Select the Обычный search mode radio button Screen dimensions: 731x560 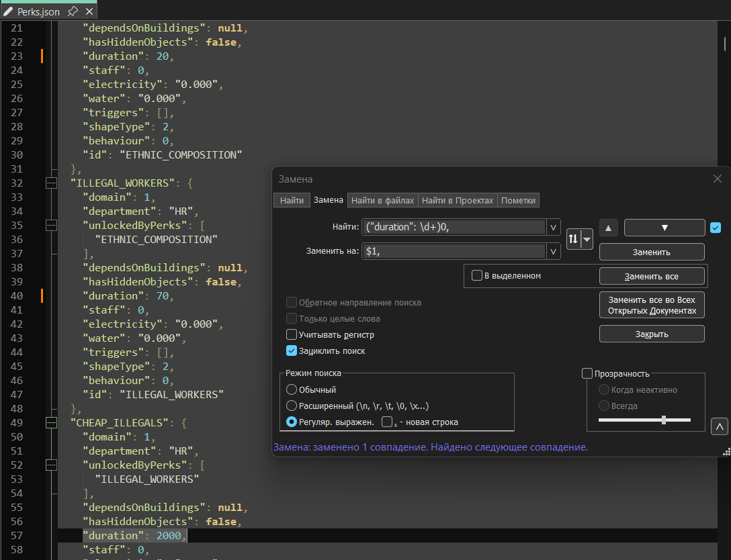[x=292, y=389]
